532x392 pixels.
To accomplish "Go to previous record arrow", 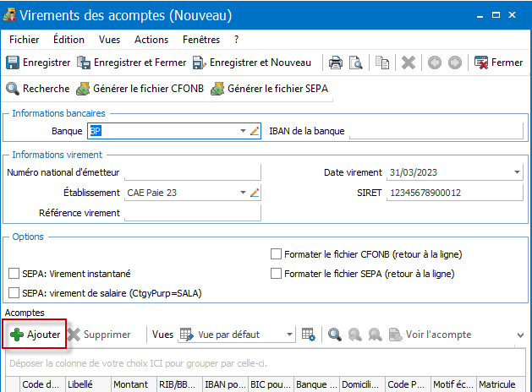I will (435, 63).
